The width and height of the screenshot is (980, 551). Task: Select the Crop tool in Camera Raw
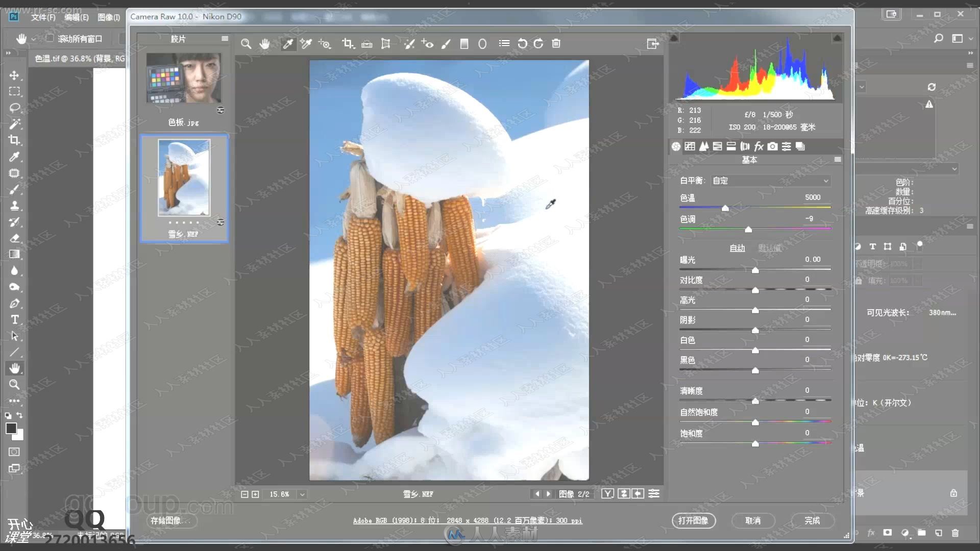coord(348,44)
